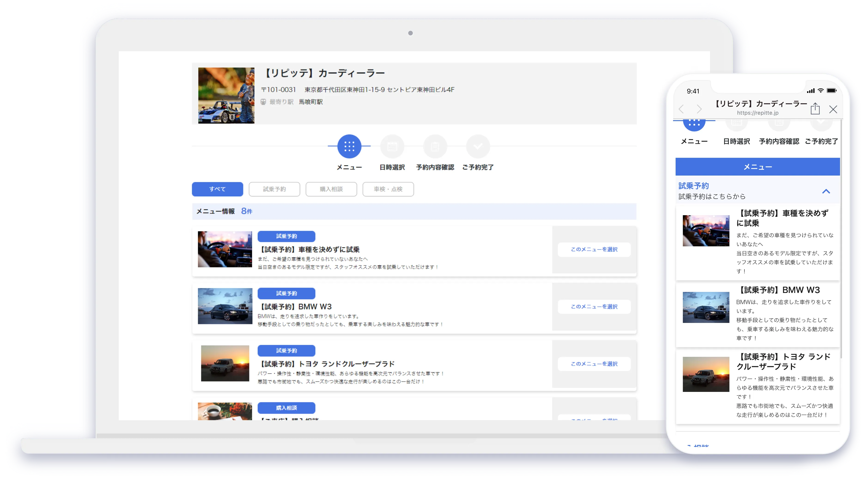Screen dimensions: 868x480
Task: Click the reservation complete checkmark step icon
Action: 478,146
